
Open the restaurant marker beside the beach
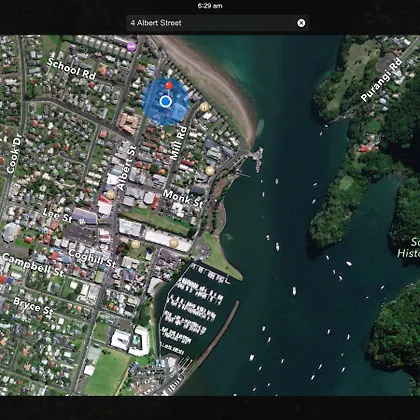coord(204,107)
